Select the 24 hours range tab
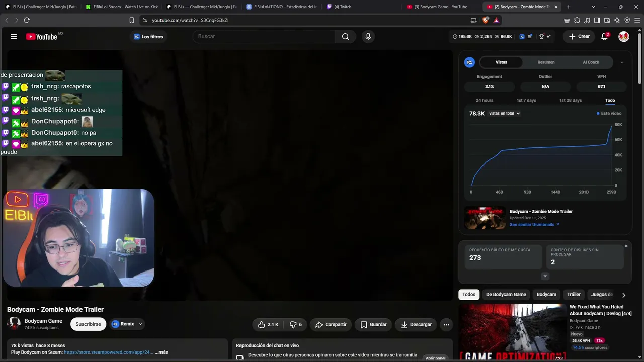 [485, 100]
